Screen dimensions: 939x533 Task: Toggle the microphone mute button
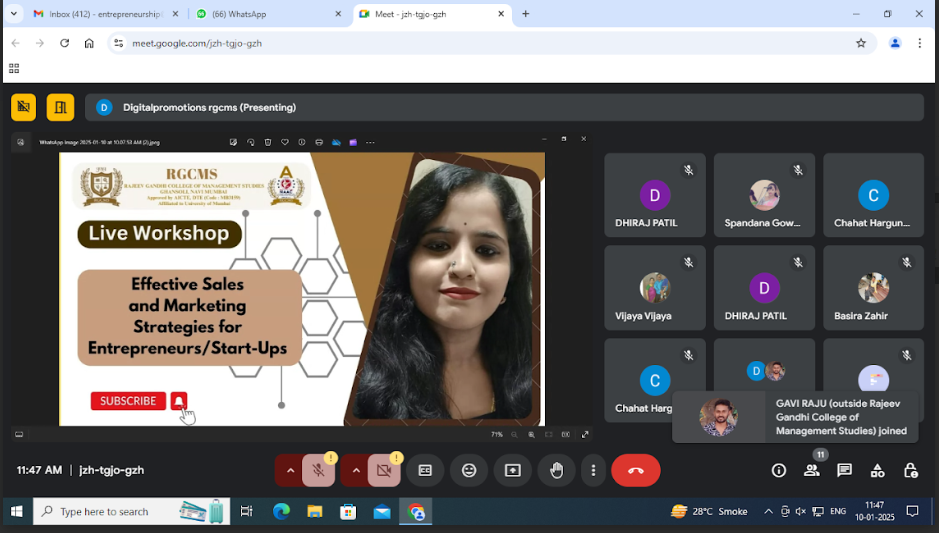point(319,470)
